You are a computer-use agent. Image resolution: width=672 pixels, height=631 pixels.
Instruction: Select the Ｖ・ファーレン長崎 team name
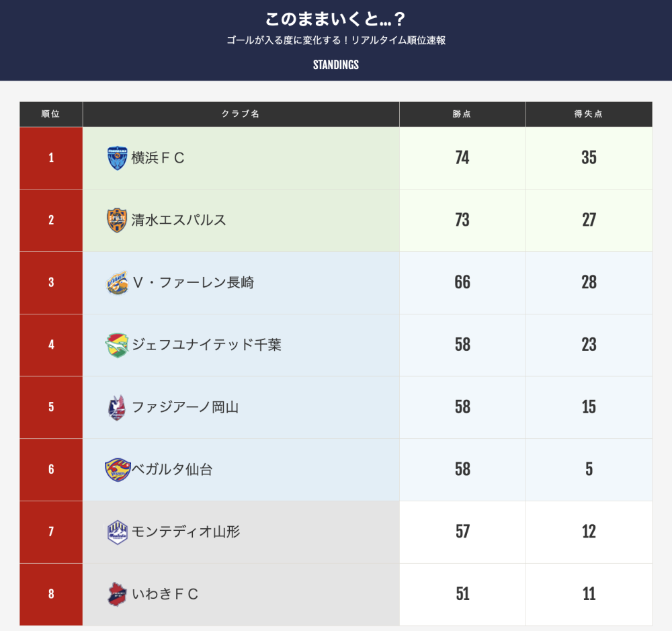pyautogui.click(x=193, y=283)
